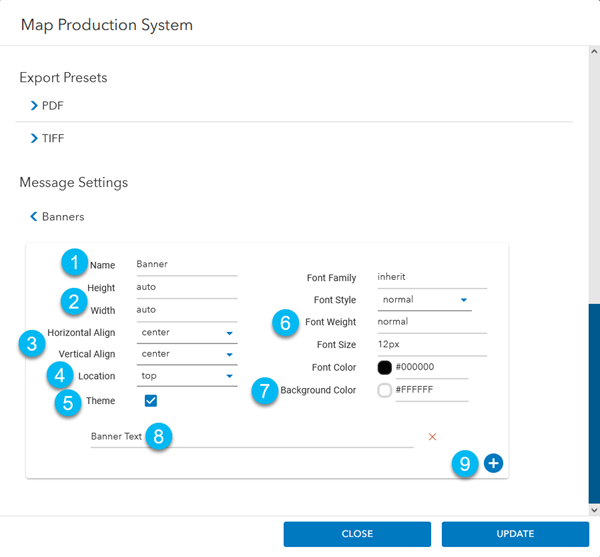Click the banner Name input field
Viewport: 600px width, 557px height.
click(186, 265)
